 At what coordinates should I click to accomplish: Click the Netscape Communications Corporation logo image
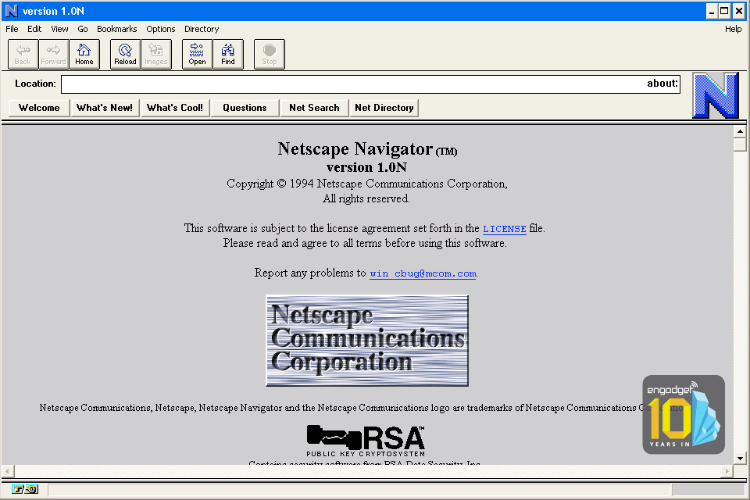click(367, 341)
